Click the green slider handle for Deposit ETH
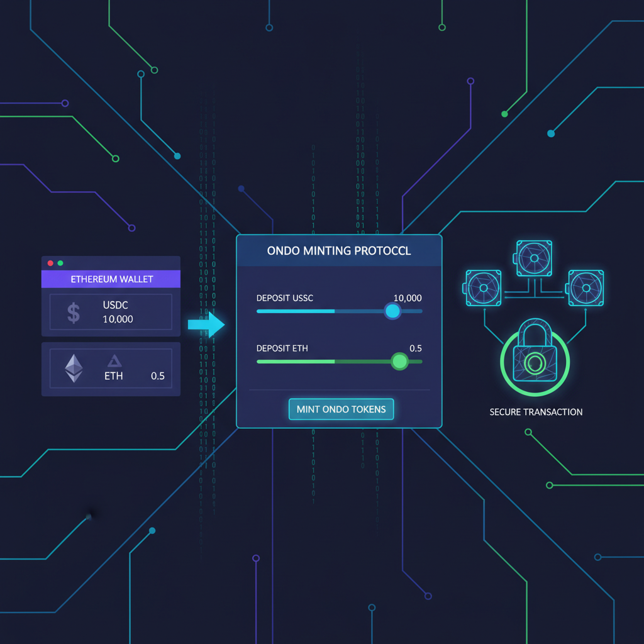The width and height of the screenshot is (644, 644). (399, 362)
